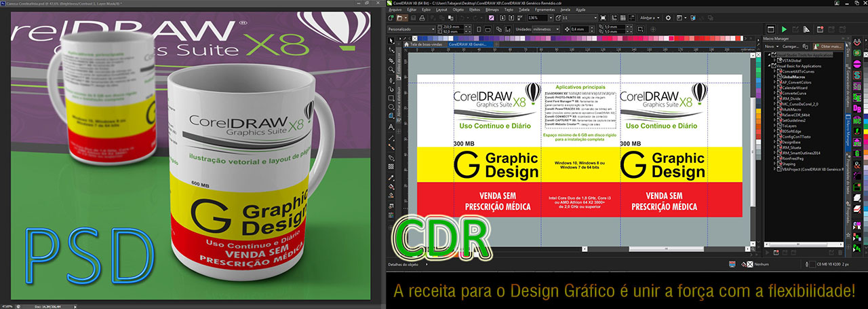Click the green Run macro play icon

coord(784,29)
